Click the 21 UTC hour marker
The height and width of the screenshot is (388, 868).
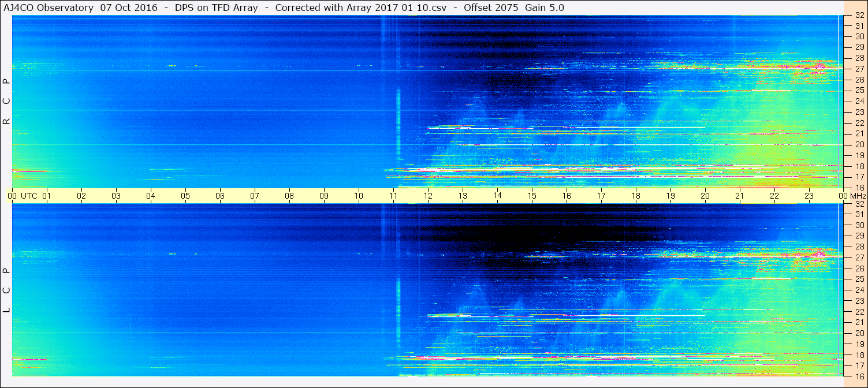tap(740, 196)
